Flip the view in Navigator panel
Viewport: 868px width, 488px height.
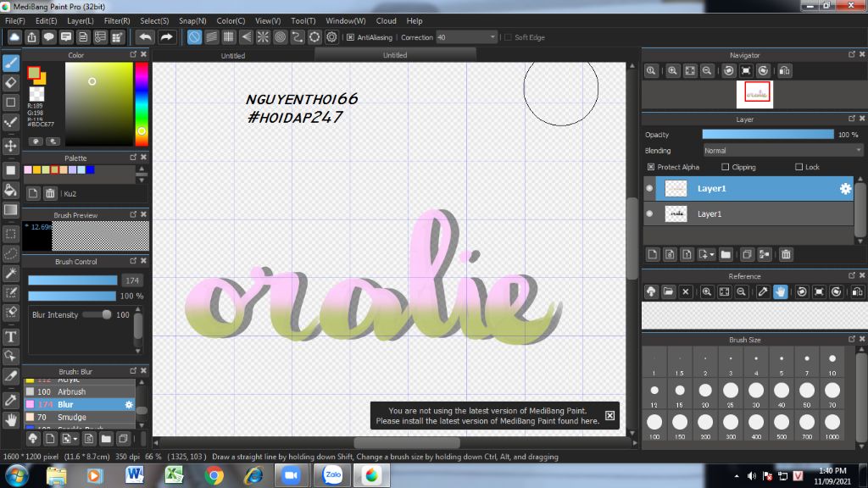coord(784,71)
